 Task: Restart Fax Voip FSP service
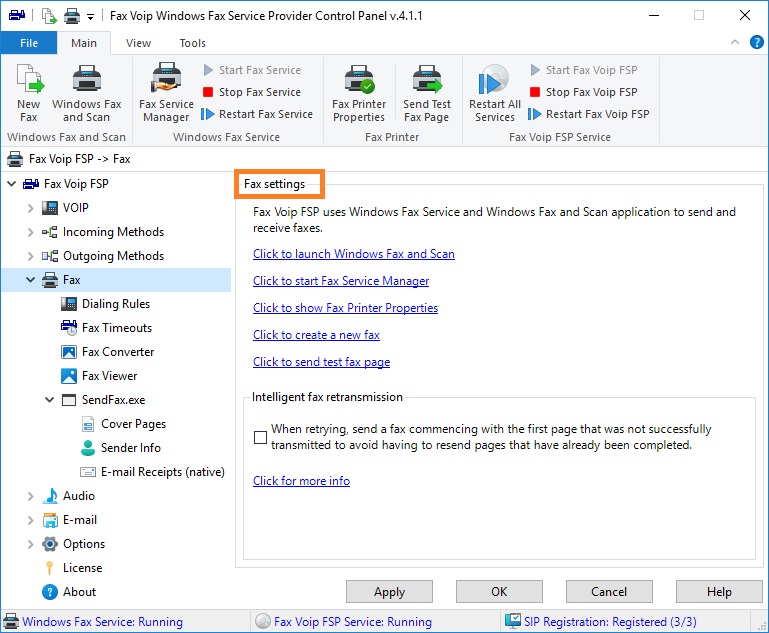point(589,114)
